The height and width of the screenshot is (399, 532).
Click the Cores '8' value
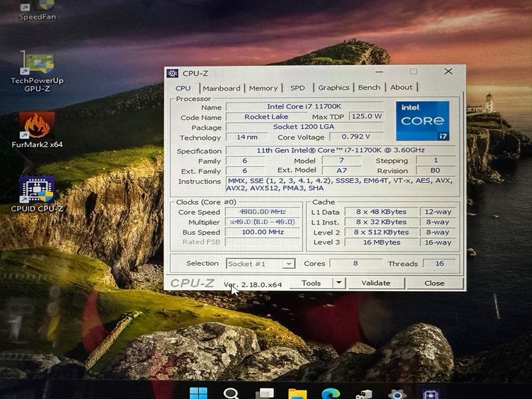[355, 263]
